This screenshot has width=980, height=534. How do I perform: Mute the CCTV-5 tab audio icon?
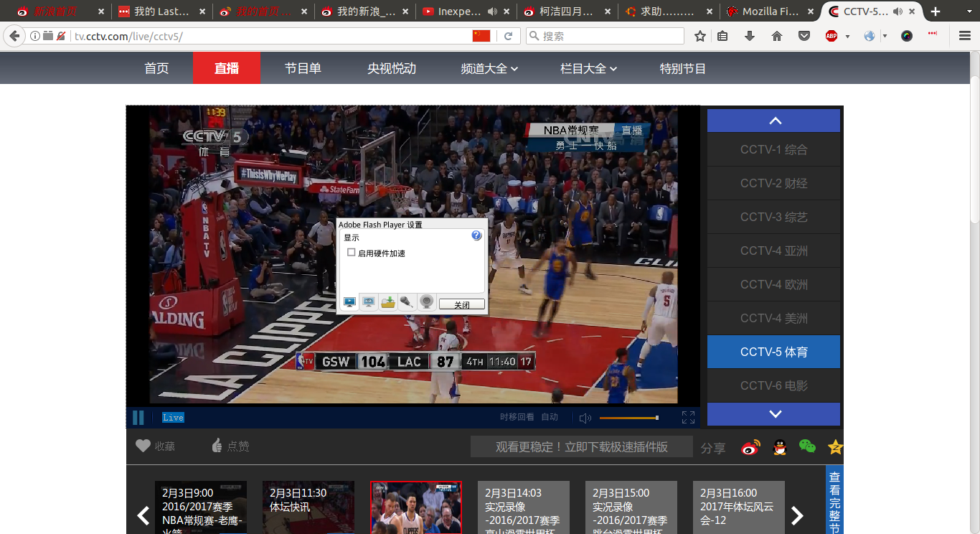tap(897, 11)
